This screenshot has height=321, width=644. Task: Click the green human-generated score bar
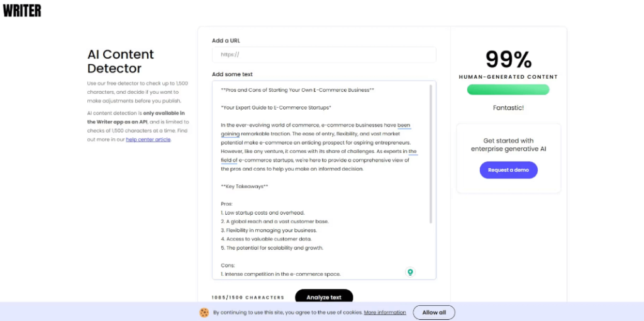coord(508,89)
